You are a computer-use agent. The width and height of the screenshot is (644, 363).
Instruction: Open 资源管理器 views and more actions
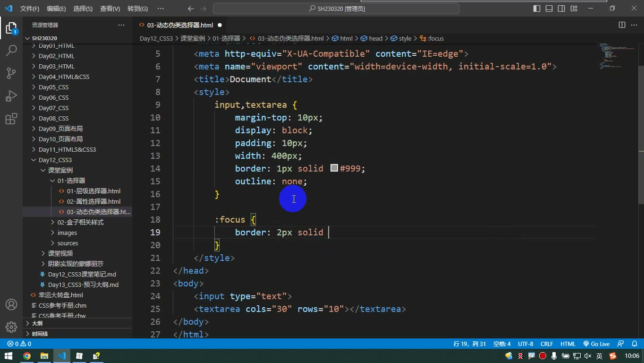click(121, 25)
